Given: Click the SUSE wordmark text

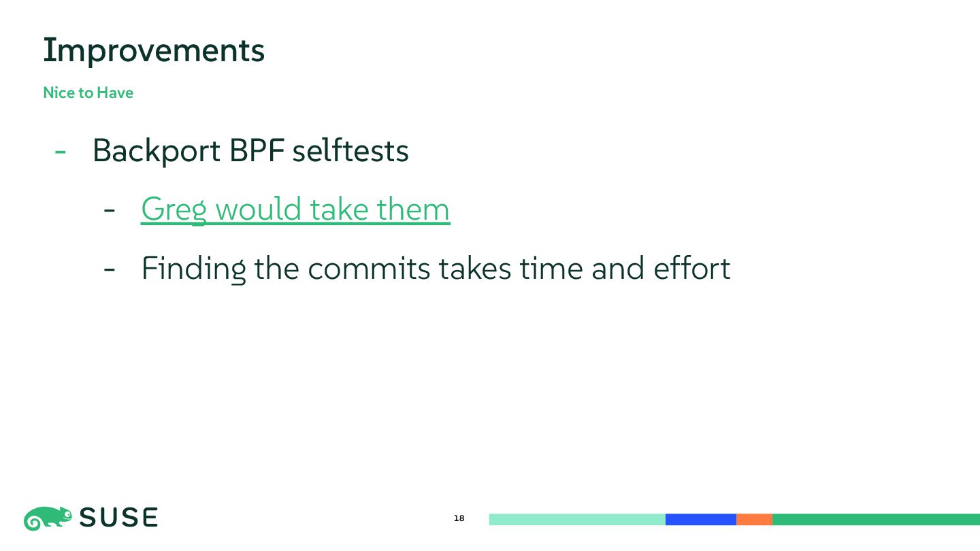Looking at the screenshot, I should click(x=118, y=518).
